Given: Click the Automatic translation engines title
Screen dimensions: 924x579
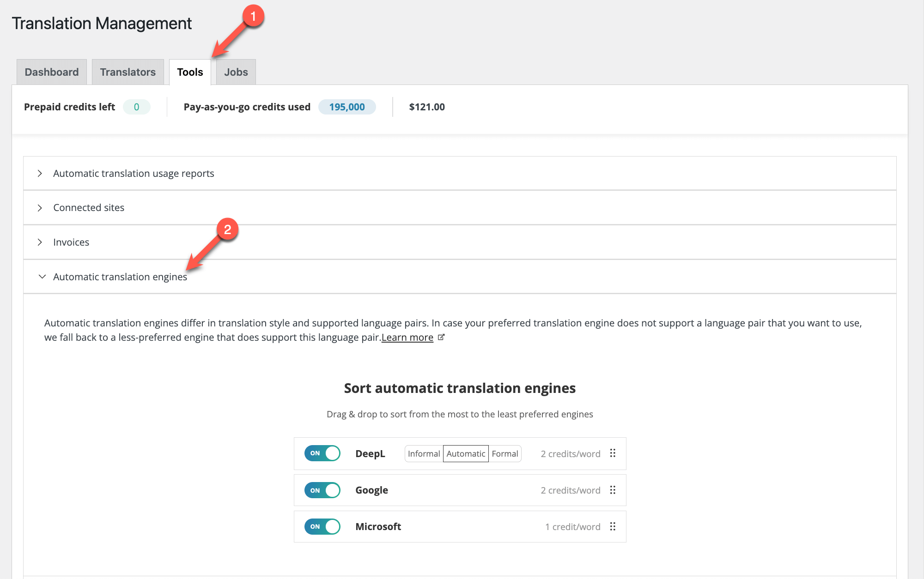Looking at the screenshot, I should pyautogui.click(x=120, y=277).
